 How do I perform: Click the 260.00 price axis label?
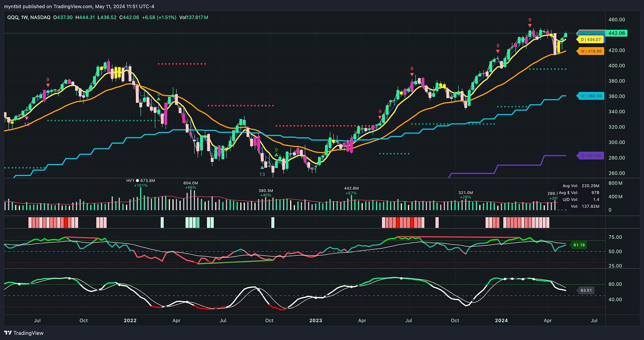click(617, 173)
